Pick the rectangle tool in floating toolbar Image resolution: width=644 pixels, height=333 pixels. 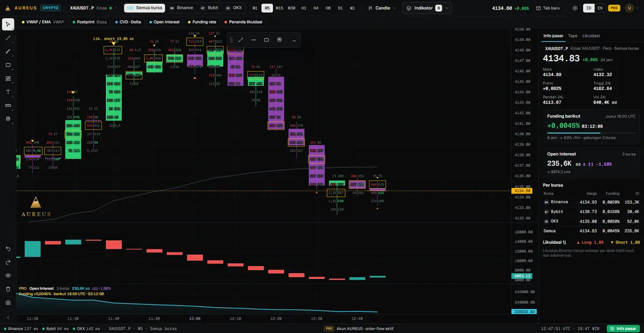click(x=266, y=40)
